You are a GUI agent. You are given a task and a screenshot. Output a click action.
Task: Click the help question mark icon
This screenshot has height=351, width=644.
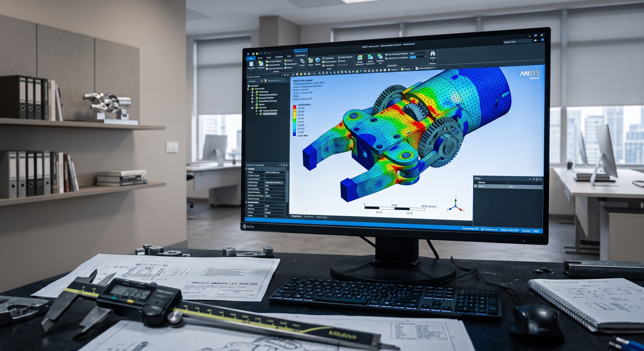point(542,40)
